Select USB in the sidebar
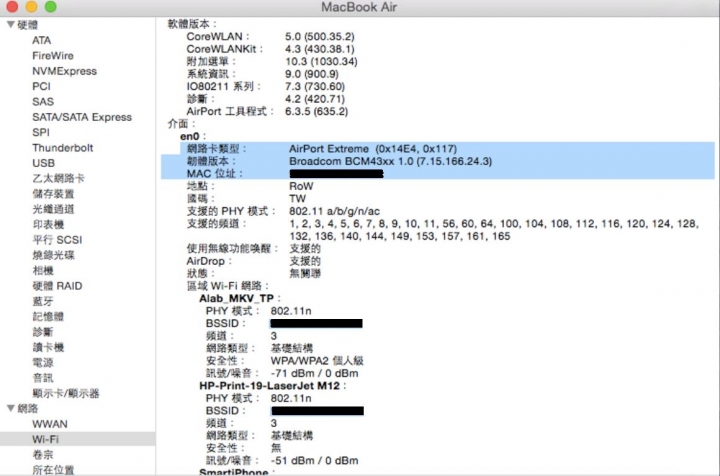Screen dimensions: 720x476 tap(44, 163)
